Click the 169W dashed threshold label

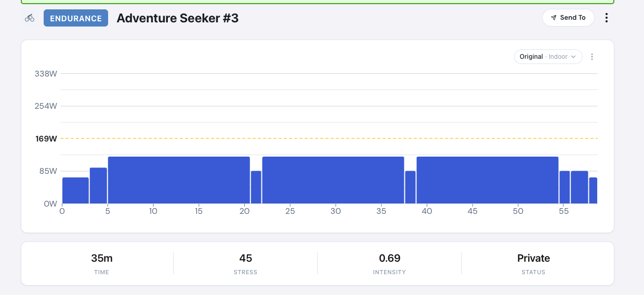point(46,139)
